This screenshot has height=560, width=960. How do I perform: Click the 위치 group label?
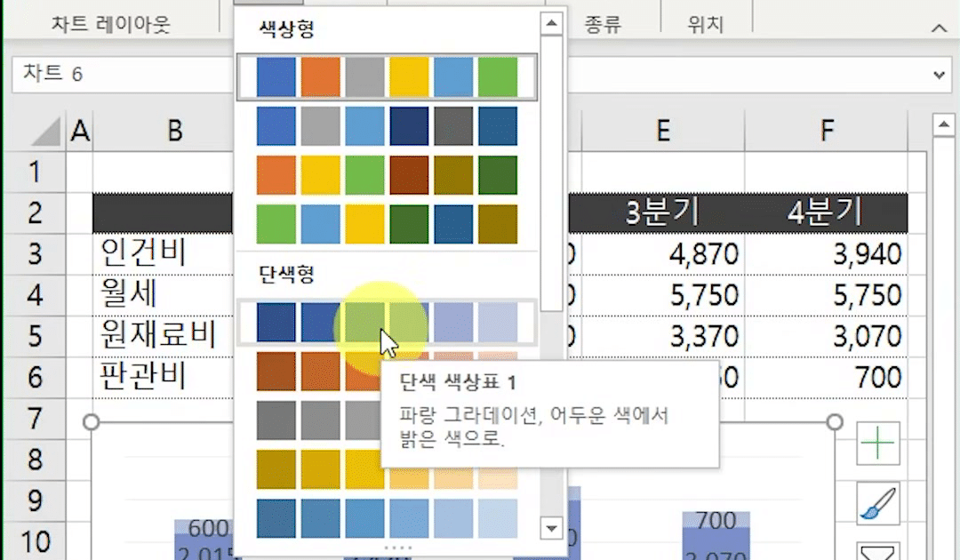[x=705, y=25]
